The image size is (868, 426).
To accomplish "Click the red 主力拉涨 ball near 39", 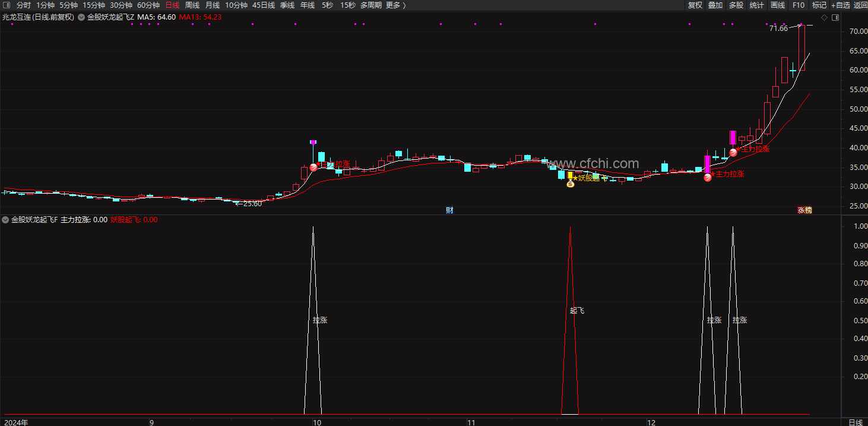I will (x=733, y=152).
